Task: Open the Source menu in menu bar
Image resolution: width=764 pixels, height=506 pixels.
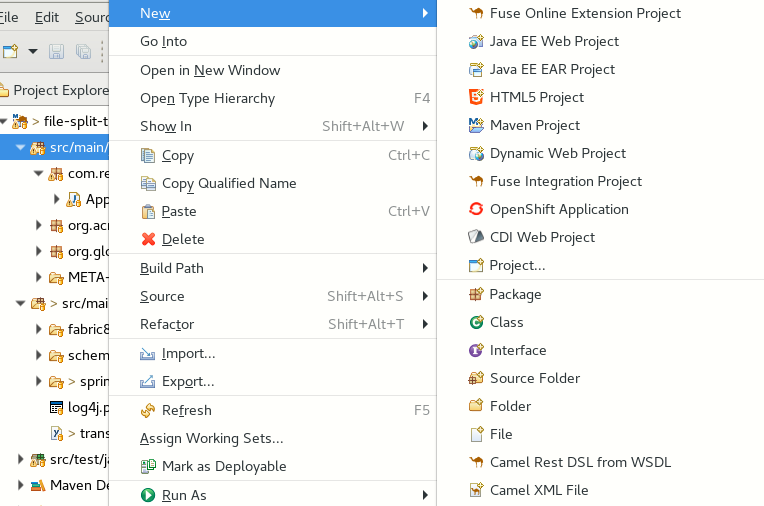Action: pos(92,18)
